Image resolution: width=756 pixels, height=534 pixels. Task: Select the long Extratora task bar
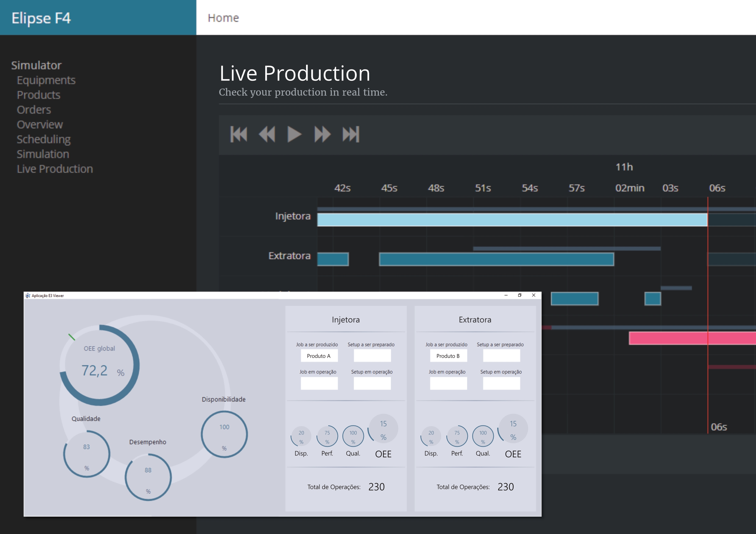pyautogui.click(x=496, y=259)
